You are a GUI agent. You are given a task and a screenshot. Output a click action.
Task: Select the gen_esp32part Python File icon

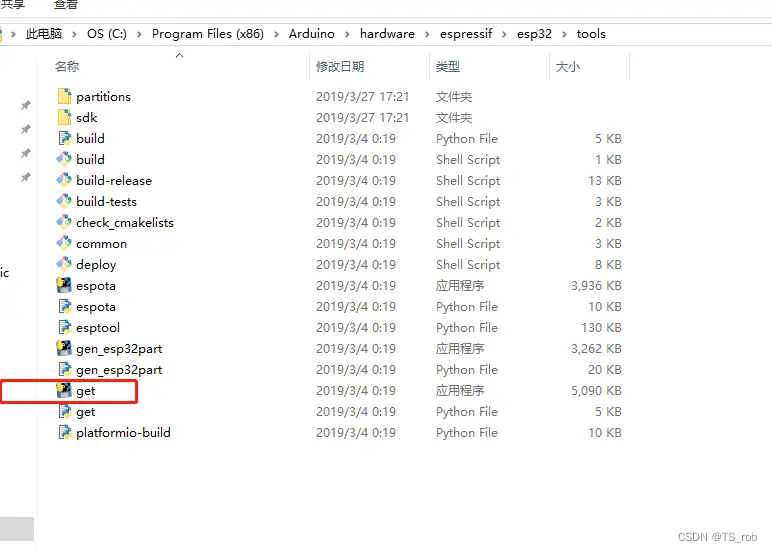64,369
